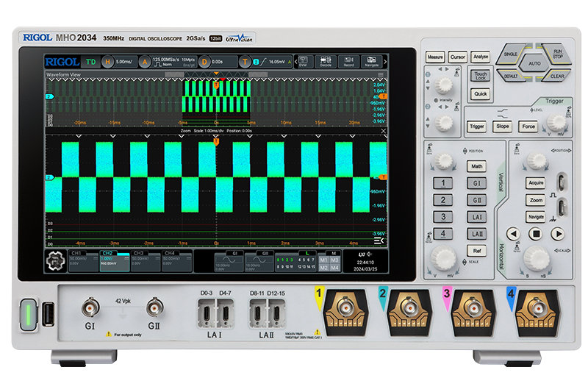
Task: Toggle the Touch Lock button
Action: tap(480, 76)
